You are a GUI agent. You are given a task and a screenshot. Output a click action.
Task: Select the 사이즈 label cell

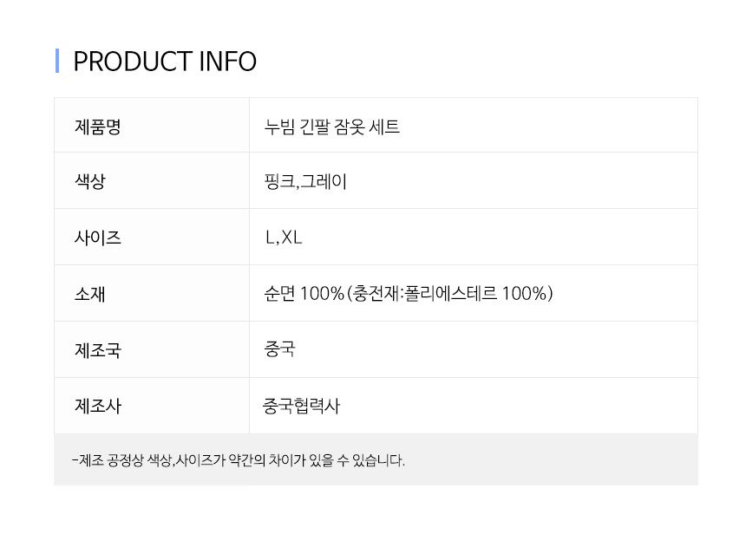(152, 237)
